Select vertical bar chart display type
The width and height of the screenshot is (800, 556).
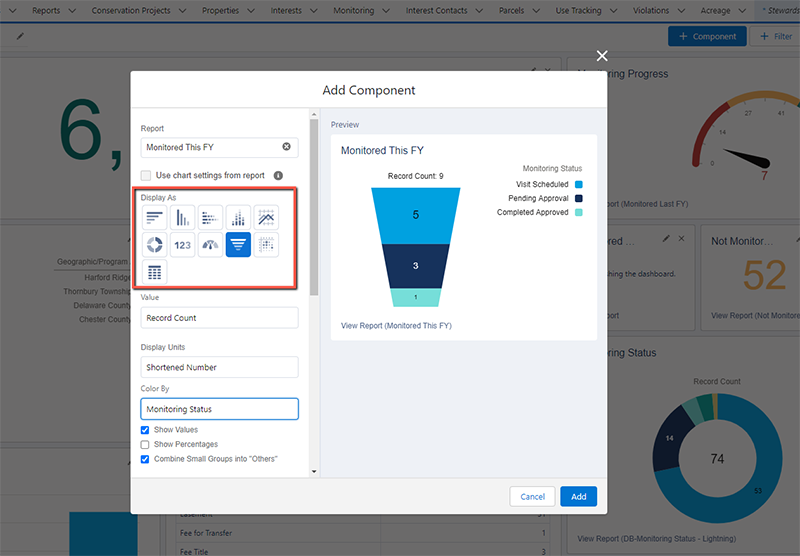tap(183, 218)
